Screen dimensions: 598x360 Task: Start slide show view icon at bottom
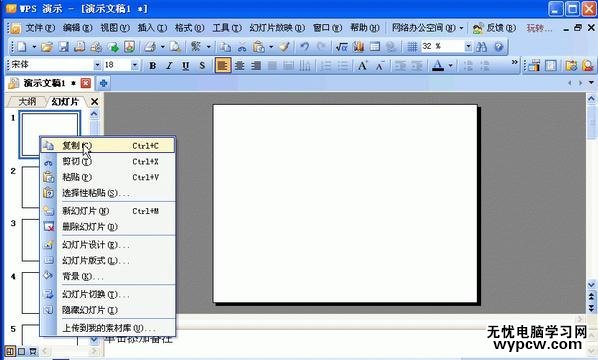[33, 351]
